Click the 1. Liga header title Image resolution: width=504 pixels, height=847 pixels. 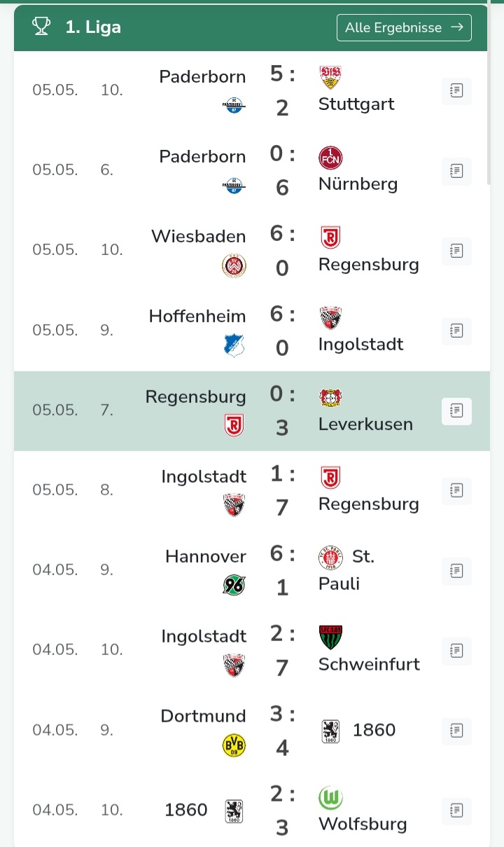93,27
